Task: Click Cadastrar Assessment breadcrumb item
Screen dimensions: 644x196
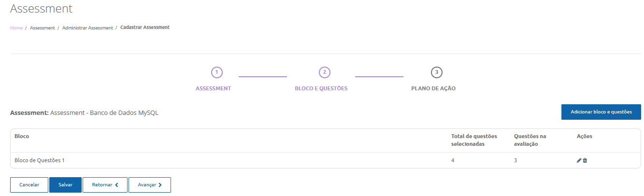Action: (145, 28)
